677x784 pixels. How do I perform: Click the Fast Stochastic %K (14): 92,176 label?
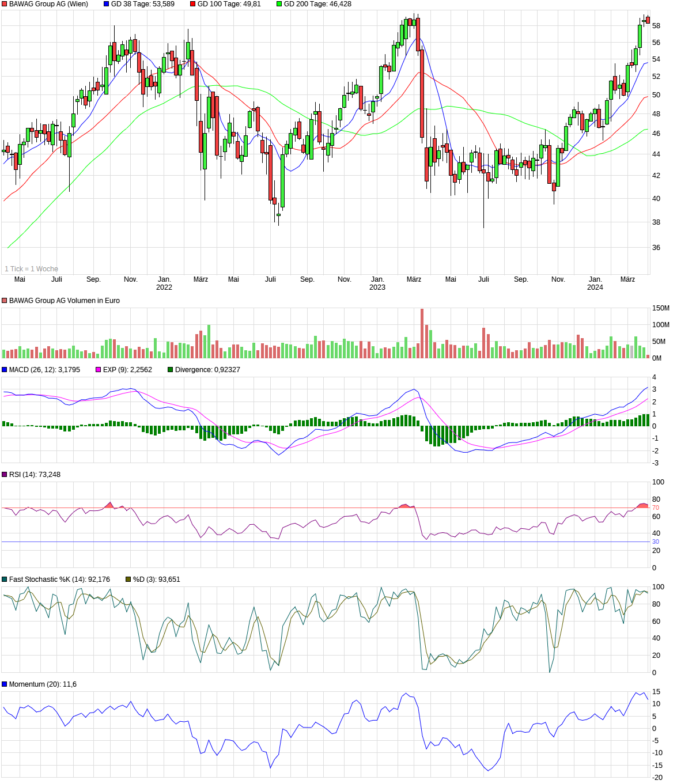(60, 580)
